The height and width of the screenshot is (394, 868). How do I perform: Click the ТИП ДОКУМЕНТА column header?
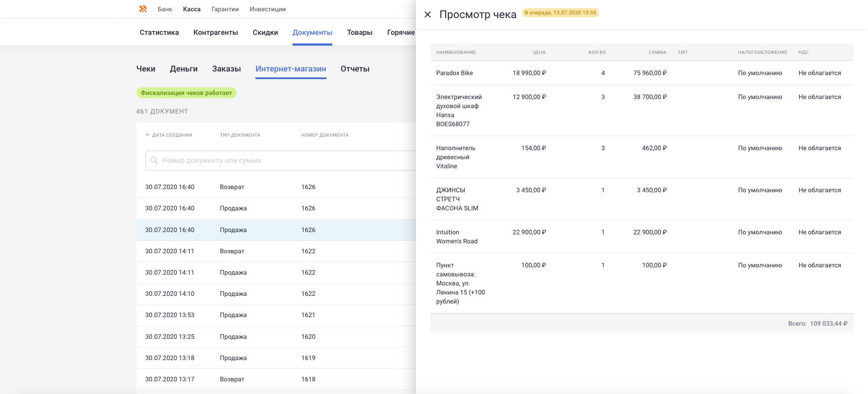[x=240, y=135]
